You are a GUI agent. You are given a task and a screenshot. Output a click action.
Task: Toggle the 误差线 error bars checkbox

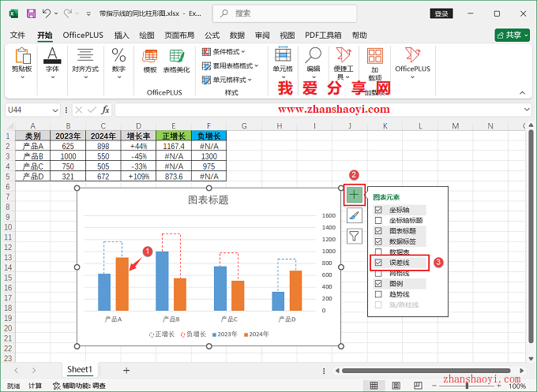click(379, 262)
